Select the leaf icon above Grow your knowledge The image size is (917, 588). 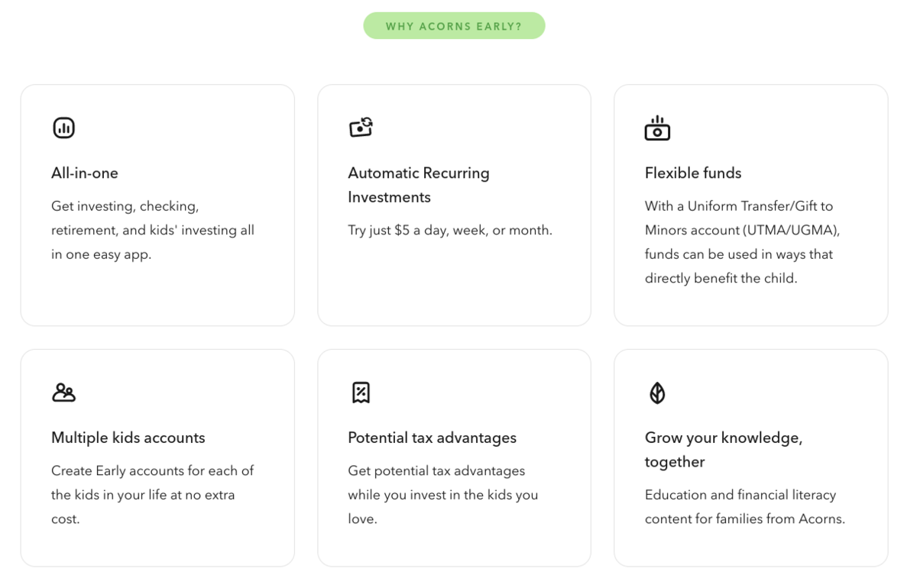[x=657, y=393]
